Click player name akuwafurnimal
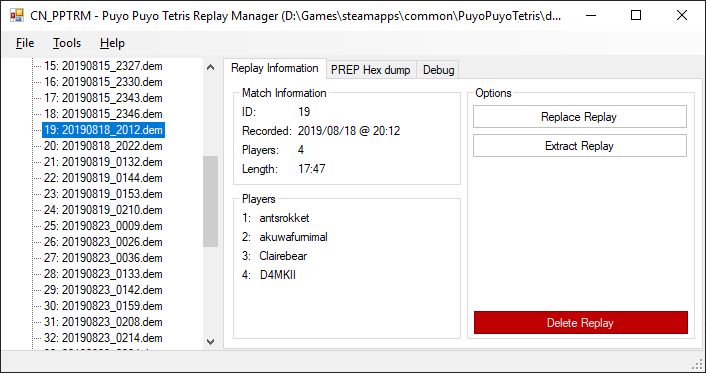 click(294, 237)
